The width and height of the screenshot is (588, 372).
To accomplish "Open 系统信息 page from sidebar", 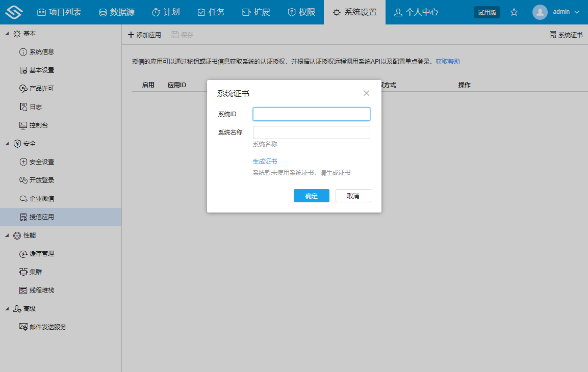I will click(41, 51).
